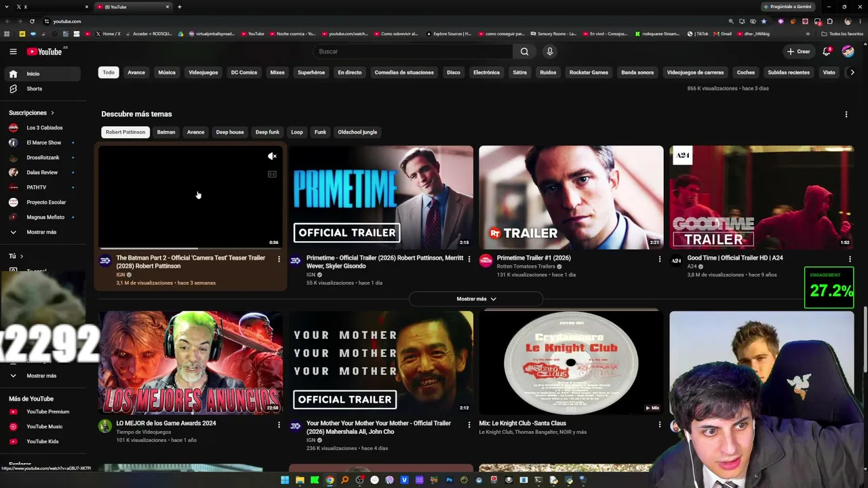Image resolution: width=868 pixels, height=488 pixels.
Task: Click the YouTube logo
Action: pyautogui.click(x=45, y=52)
